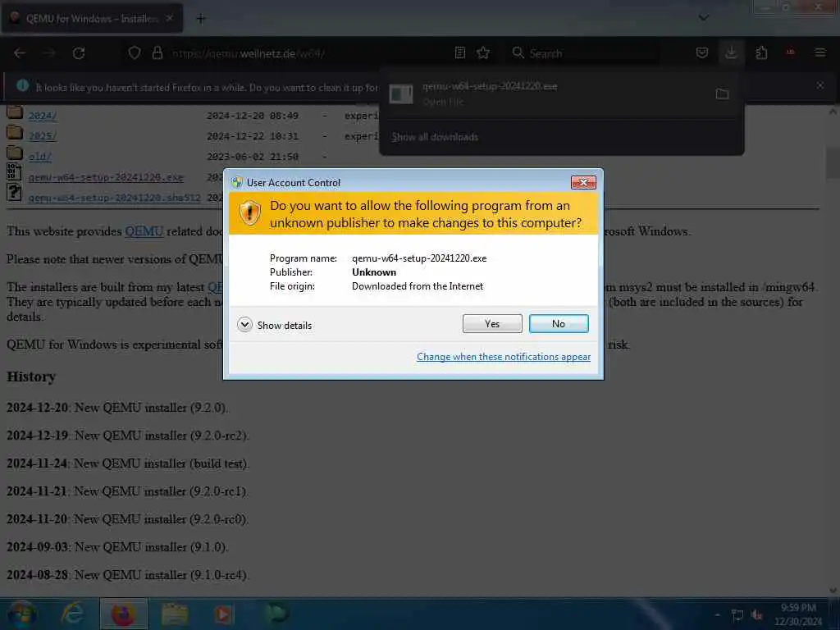Screen dimensions: 840x630
Task: Click the binary file icon for exe
Action: 13,172
